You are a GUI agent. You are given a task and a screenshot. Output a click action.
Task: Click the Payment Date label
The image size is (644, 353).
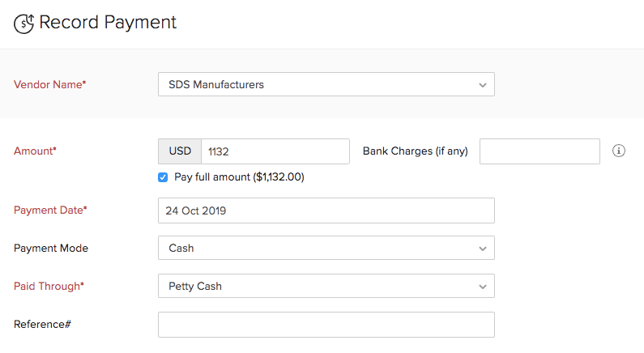[x=50, y=211]
